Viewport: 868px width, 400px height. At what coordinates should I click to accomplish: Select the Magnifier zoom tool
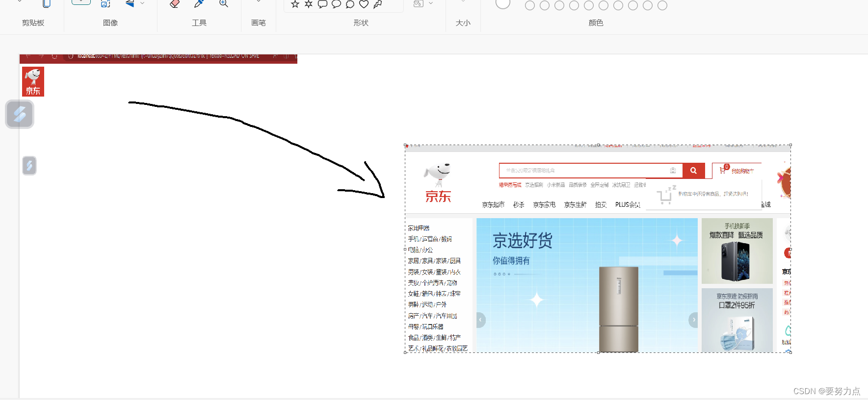[x=224, y=3]
